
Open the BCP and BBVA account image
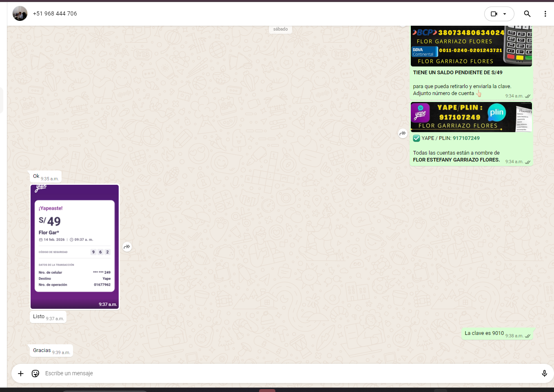471,46
